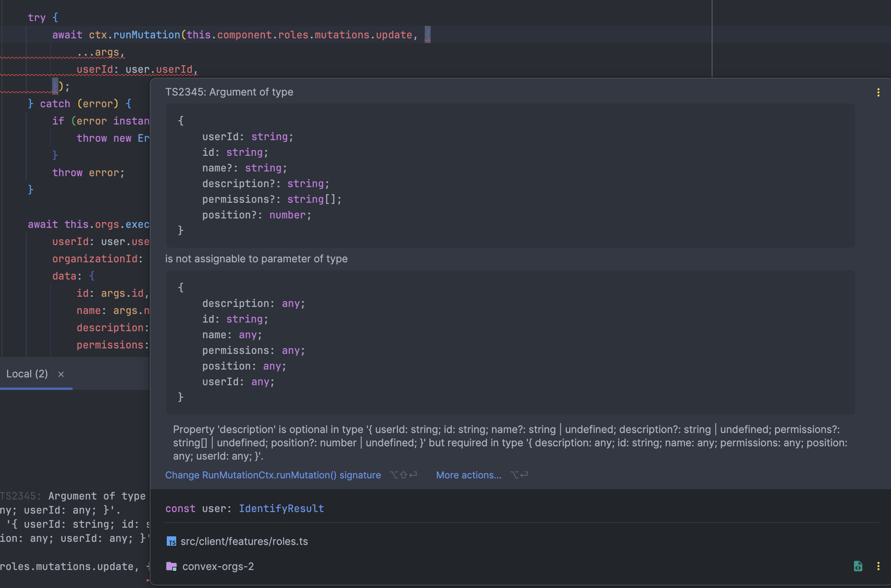This screenshot has height=588, width=891.
Task: Open the three-dot menu beside TS2345 error title
Action: 878,92
